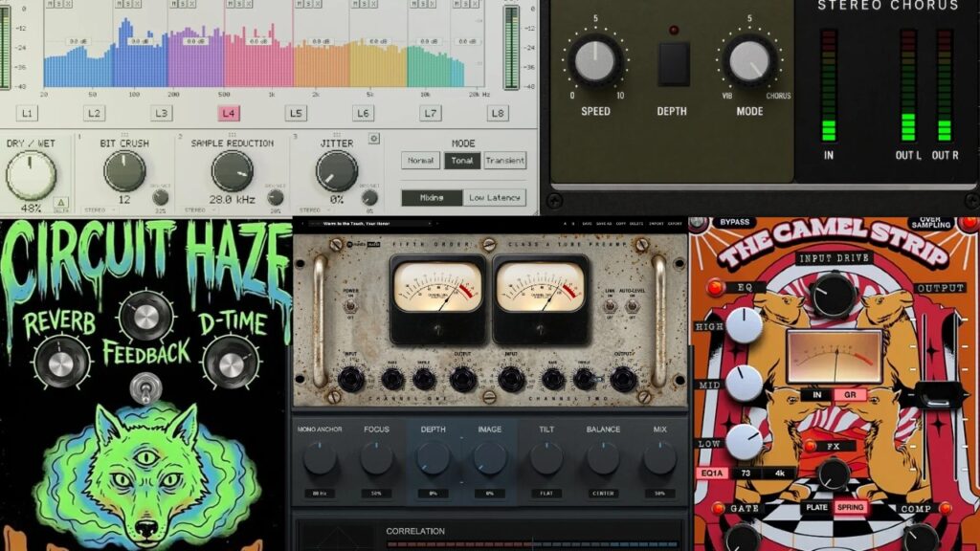Click the imager Mix knob
The width and height of the screenshot is (980, 551).
pyautogui.click(x=659, y=458)
